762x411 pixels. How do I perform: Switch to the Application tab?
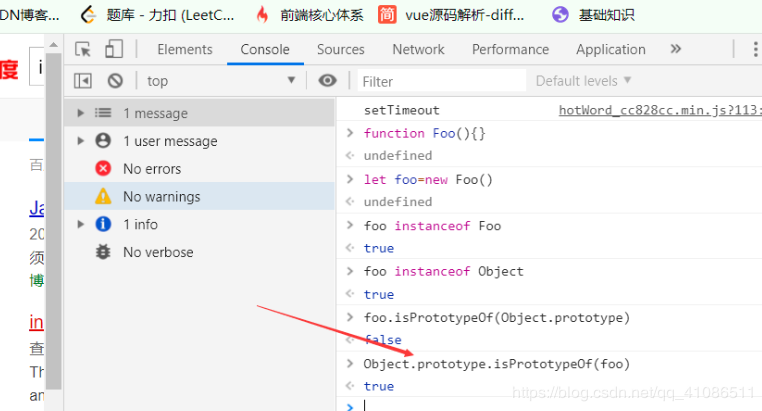tap(611, 49)
